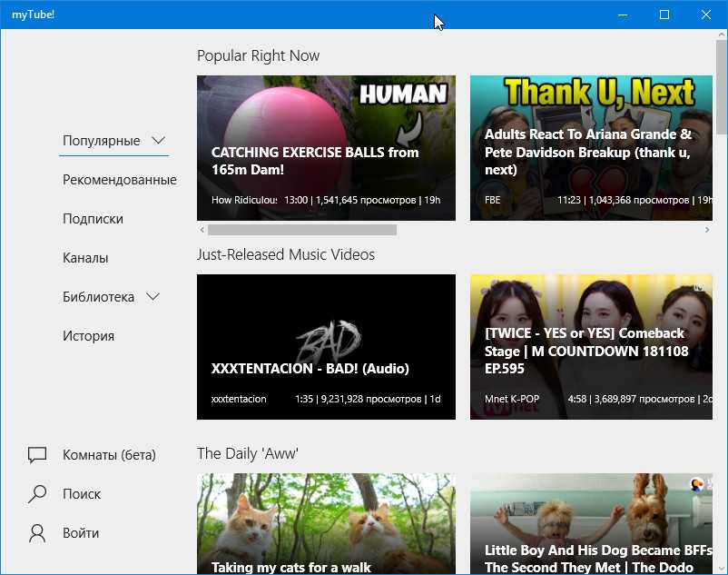Screen dimensions: 728x575
Task: Expand the Популярные dropdown chevron
Action: point(159,141)
